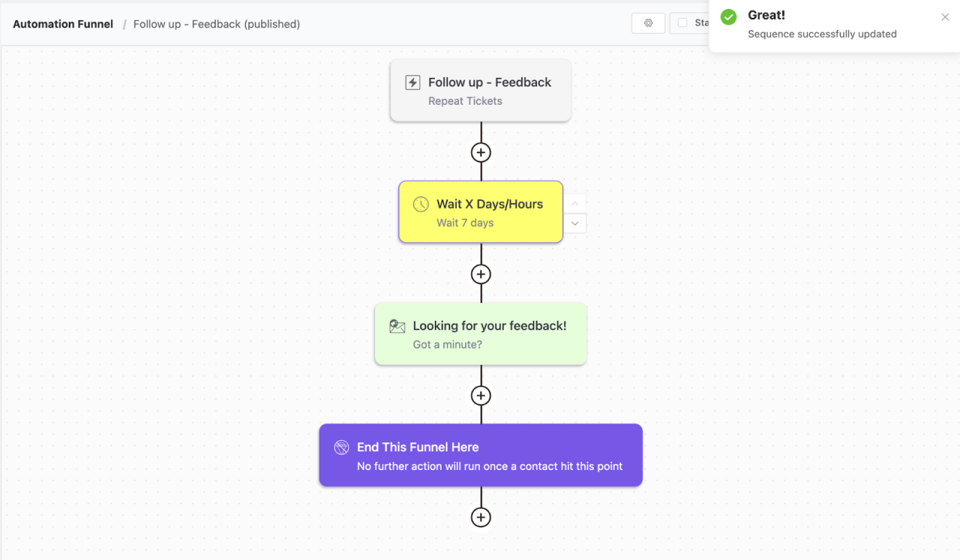Go to Automation Funnel breadcrumb
Viewport: 960px width, 560px height.
click(63, 24)
